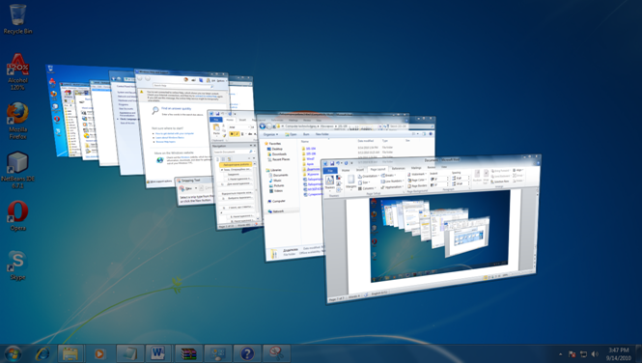Viewport: 643px width, 364px height.
Task: Open Internet Explorer from the taskbar
Action: point(42,353)
